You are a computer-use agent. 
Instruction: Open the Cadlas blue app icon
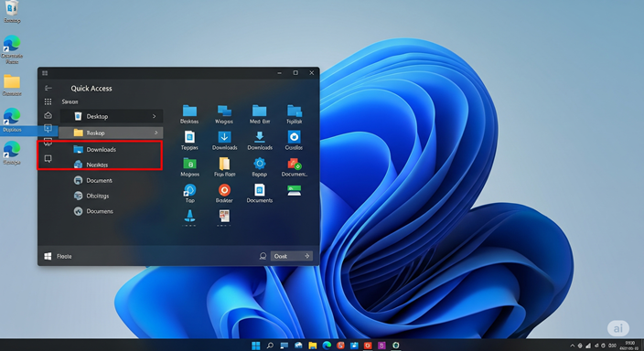[294, 137]
